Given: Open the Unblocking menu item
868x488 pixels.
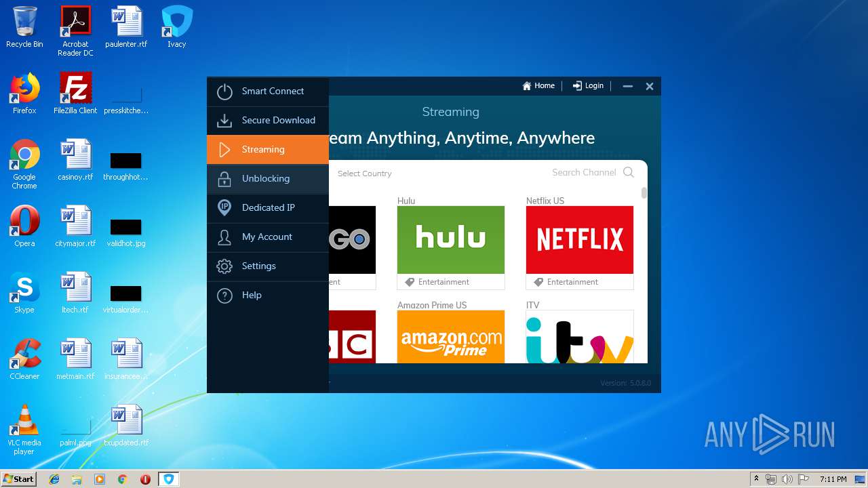Looking at the screenshot, I should [268, 179].
